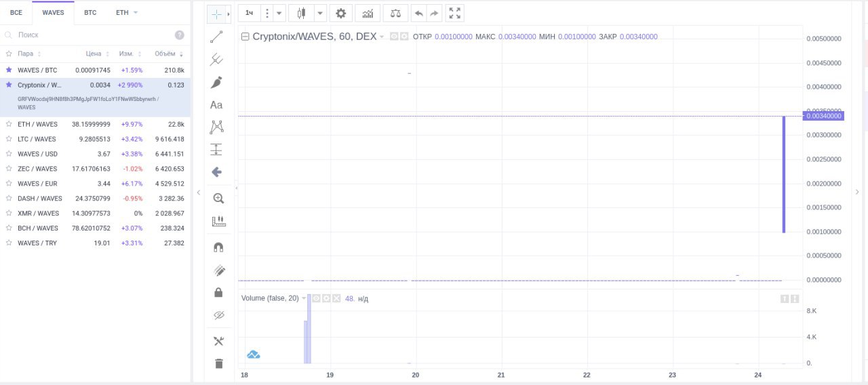The height and width of the screenshot is (385, 868).
Task: Open the long position prediction tool
Action: (x=217, y=150)
